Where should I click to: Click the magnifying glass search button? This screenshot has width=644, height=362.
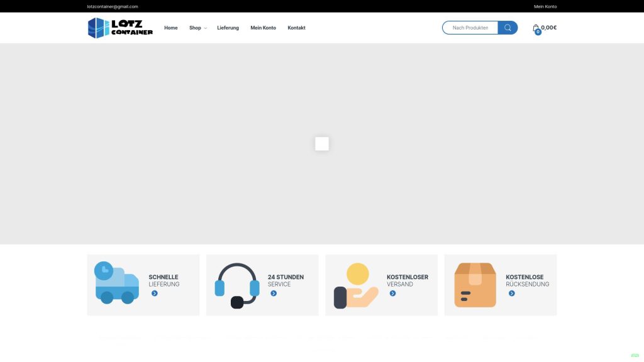click(x=508, y=28)
